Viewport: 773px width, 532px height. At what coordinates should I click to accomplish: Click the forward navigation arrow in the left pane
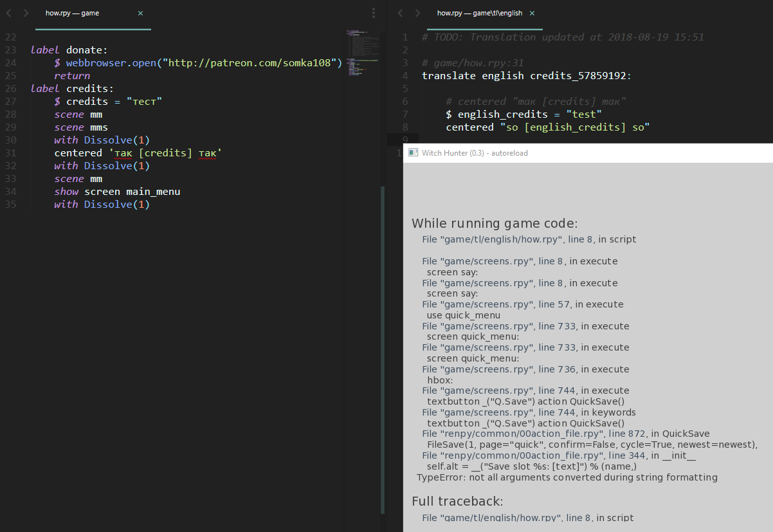[x=24, y=12]
